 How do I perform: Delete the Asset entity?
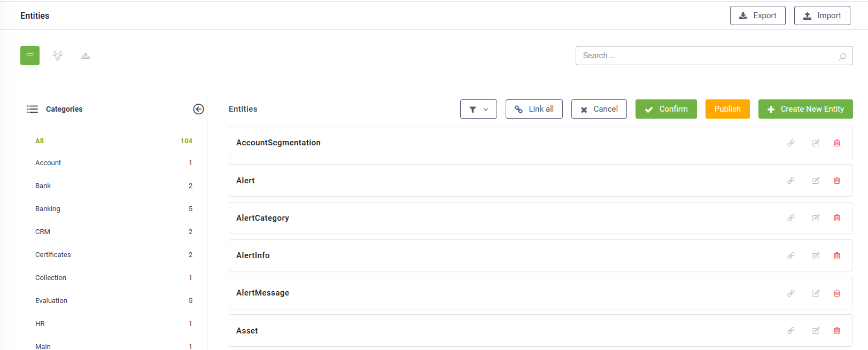[836, 331]
